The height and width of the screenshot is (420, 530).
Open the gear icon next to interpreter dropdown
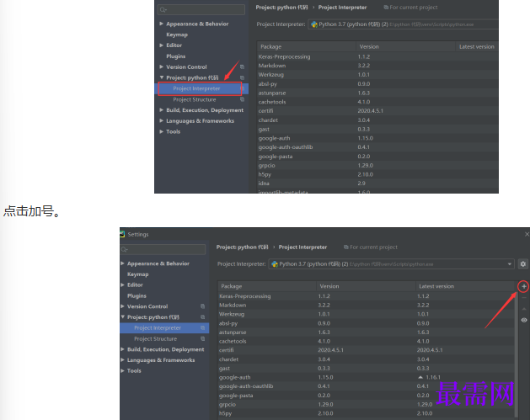[x=523, y=264]
